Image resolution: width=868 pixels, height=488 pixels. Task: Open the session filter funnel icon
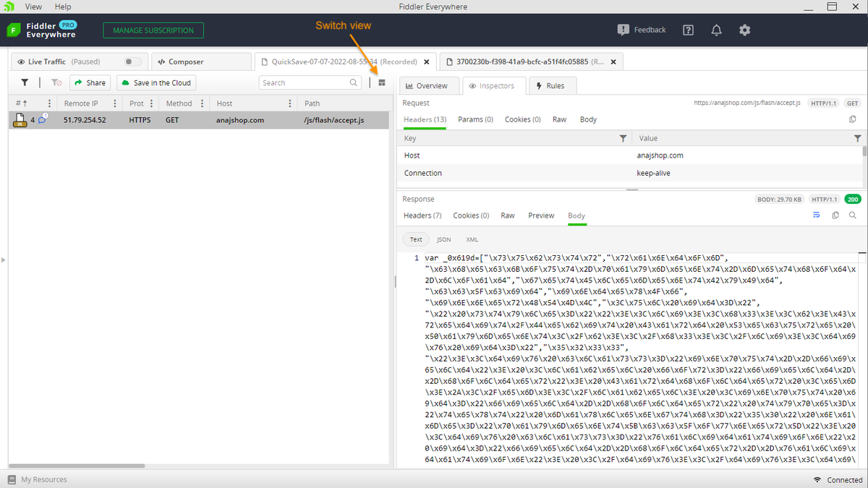[25, 82]
